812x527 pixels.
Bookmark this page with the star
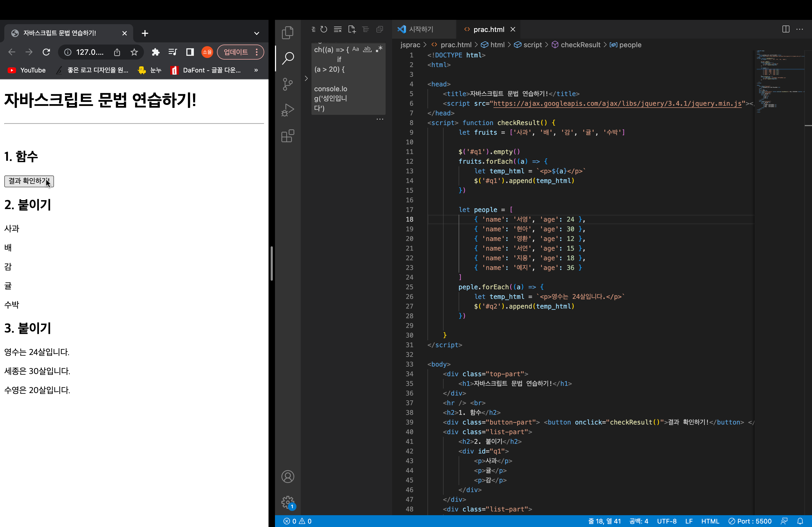[134, 52]
